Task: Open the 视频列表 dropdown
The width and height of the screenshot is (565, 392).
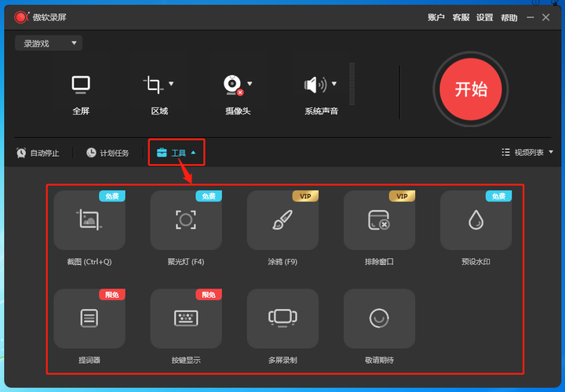Action: (527, 152)
